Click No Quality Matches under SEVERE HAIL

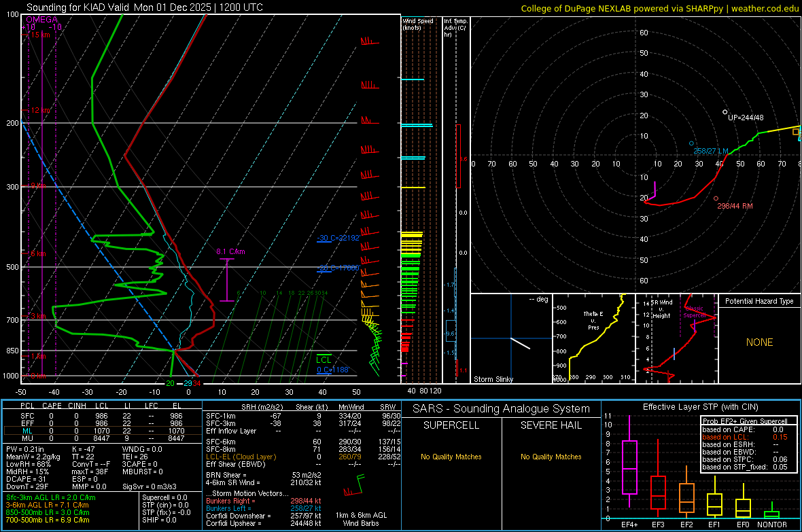[551, 457]
